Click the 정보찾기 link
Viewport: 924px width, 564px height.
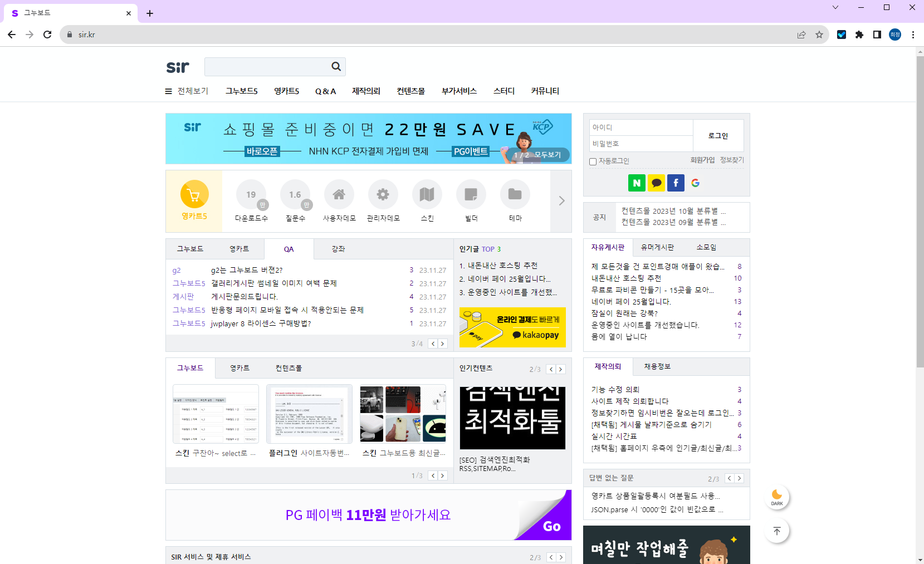coord(732,160)
